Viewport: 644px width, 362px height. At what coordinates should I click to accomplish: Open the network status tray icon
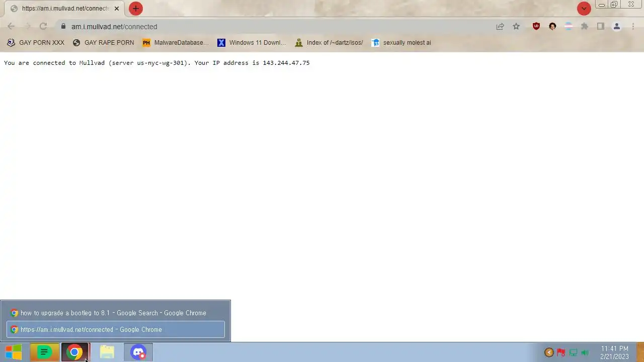[573, 352]
